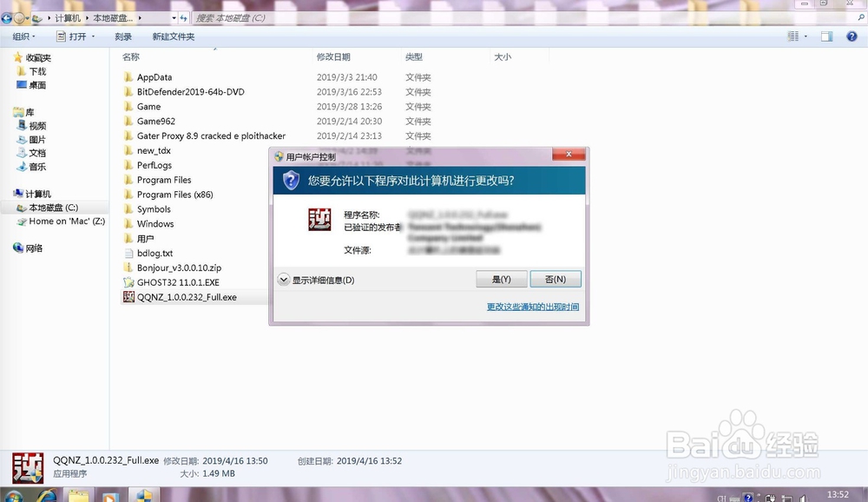The width and height of the screenshot is (868, 502).
Task: Toggle the preview pane icon in toolbar
Action: pos(827,36)
